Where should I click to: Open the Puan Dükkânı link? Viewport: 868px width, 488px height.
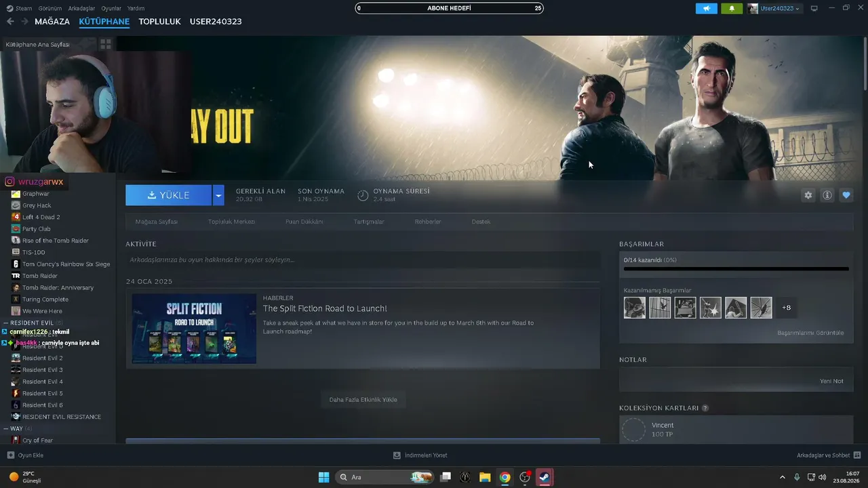(x=304, y=222)
